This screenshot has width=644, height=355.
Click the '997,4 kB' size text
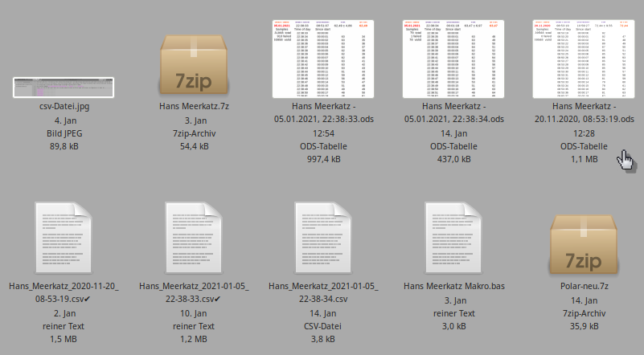pos(324,159)
